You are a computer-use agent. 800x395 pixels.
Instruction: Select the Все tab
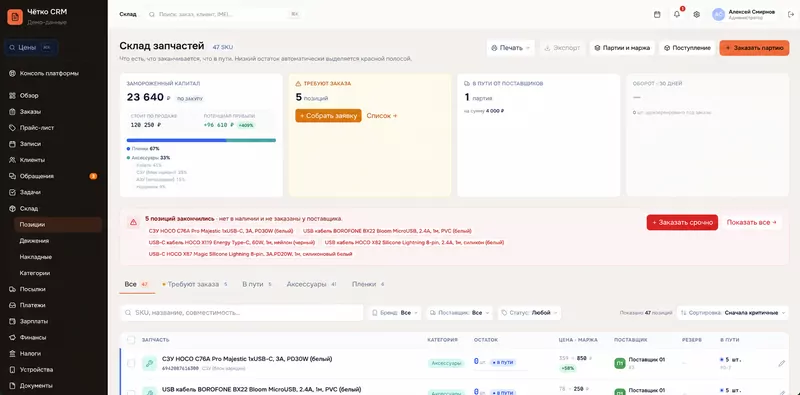coord(137,284)
